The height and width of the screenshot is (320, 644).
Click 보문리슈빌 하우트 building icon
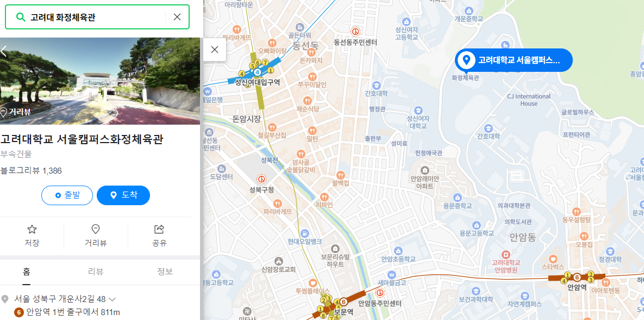(335, 248)
